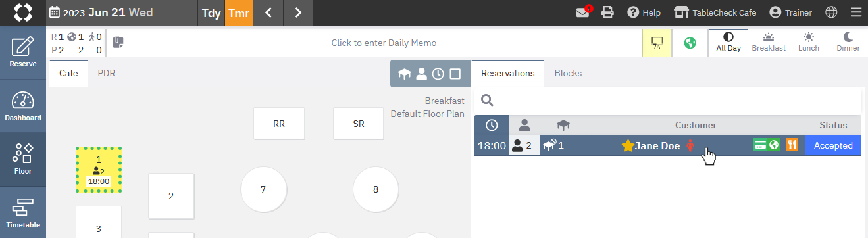Open the Dashboard from the sidebar
Screen dimensions: 868x238
pyautogui.click(x=23, y=106)
